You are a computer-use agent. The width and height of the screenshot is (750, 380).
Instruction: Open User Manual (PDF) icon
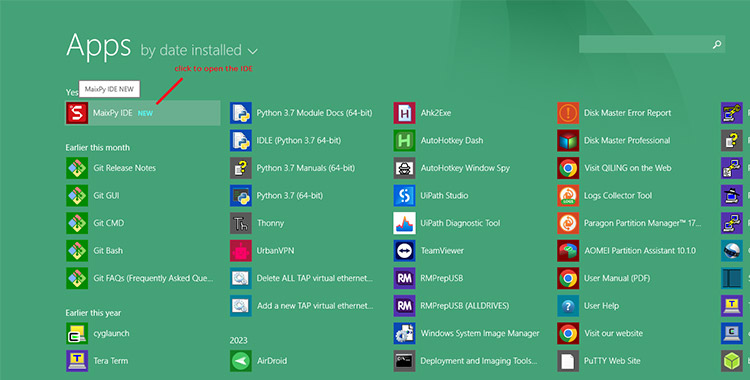568,278
